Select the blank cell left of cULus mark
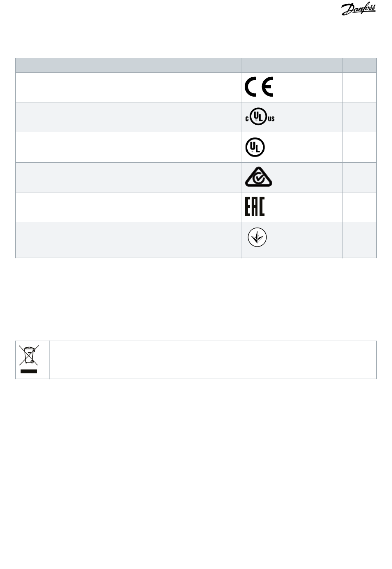392x569 pixels. tap(128, 117)
